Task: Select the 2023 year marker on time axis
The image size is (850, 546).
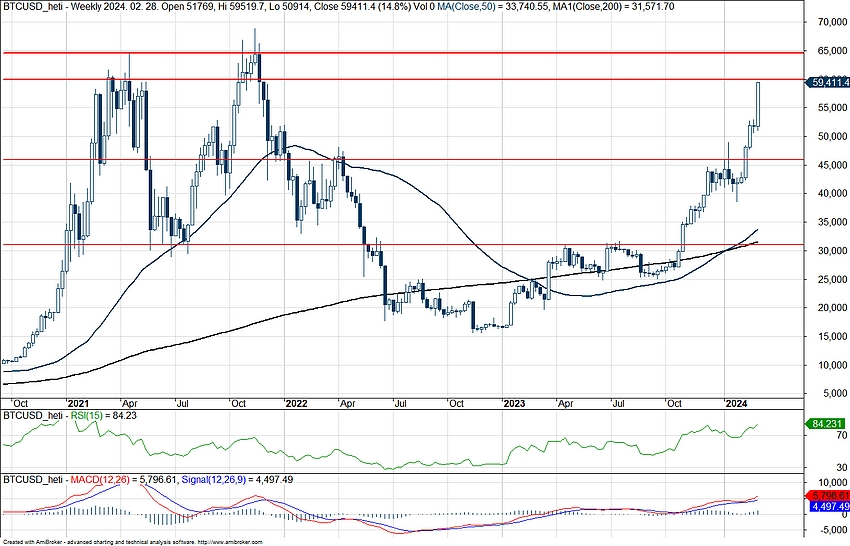Action: coord(514,403)
